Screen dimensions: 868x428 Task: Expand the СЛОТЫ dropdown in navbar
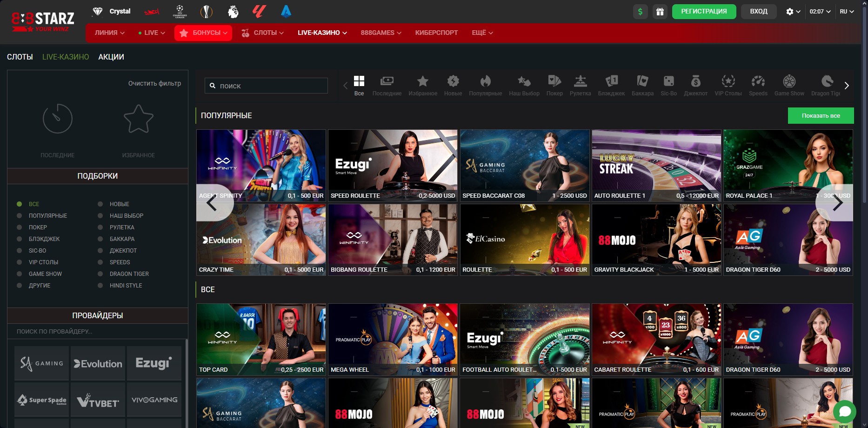point(262,33)
